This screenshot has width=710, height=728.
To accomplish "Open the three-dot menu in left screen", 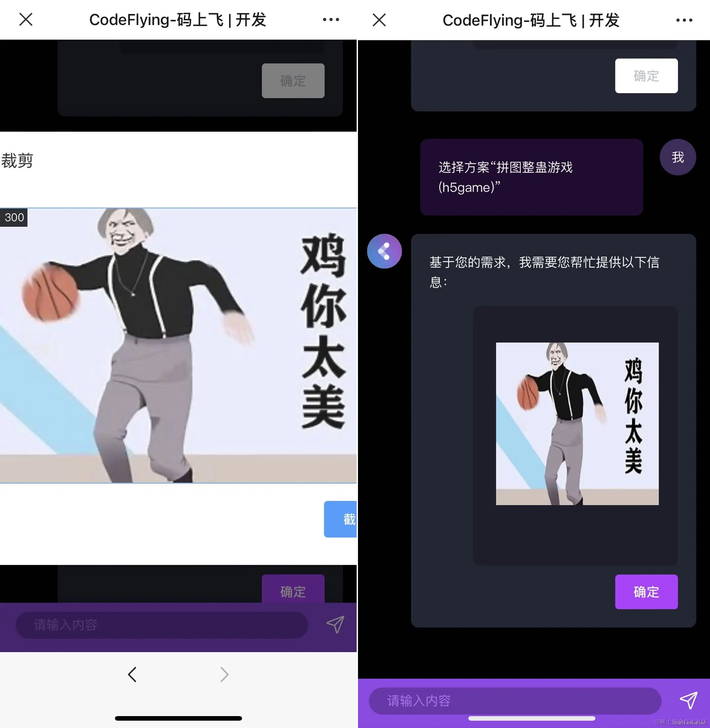I will click(331, 19).
